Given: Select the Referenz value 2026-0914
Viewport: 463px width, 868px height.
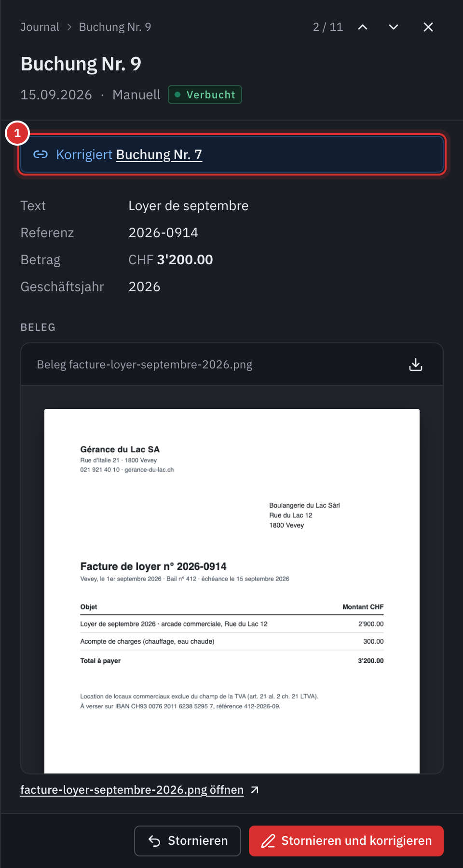Looking at the screenshot, I should [x=163, y=232].
